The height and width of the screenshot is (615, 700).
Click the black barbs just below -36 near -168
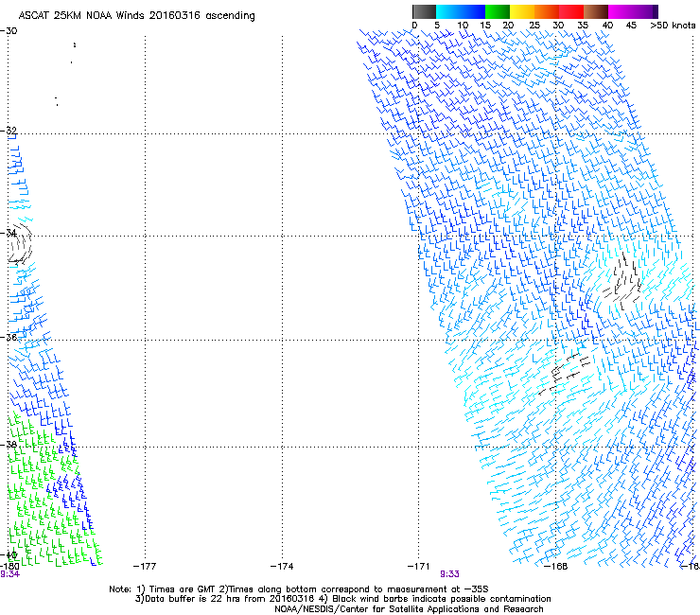coord(565,373)
